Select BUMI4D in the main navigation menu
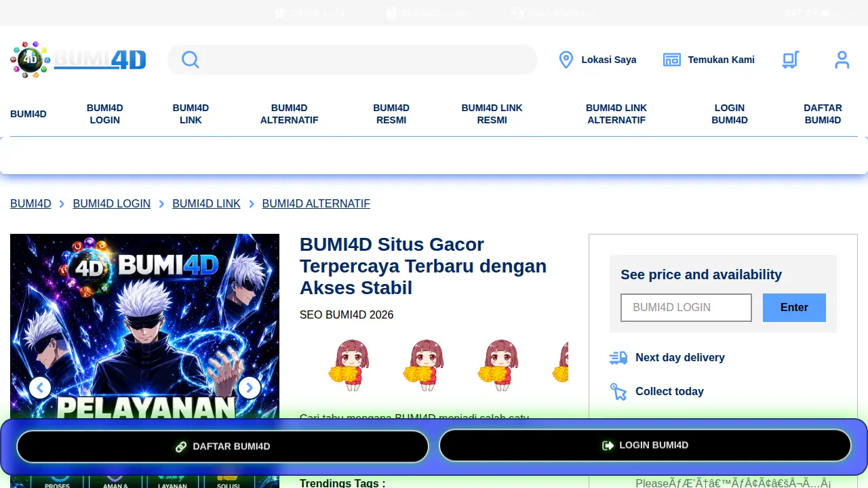 click(x=28, y=114)
